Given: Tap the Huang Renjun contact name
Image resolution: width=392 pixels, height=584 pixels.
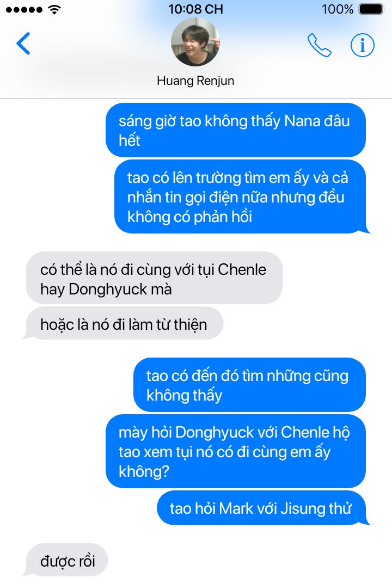Looking at the screenshot, I should pos(195,81).
